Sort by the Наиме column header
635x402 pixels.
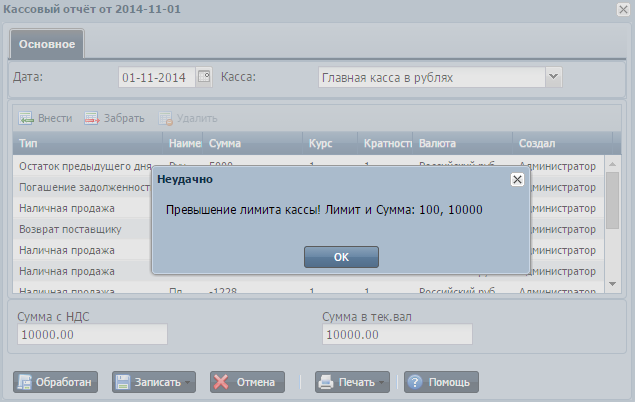pyautogui.click(x=183, y=143)
